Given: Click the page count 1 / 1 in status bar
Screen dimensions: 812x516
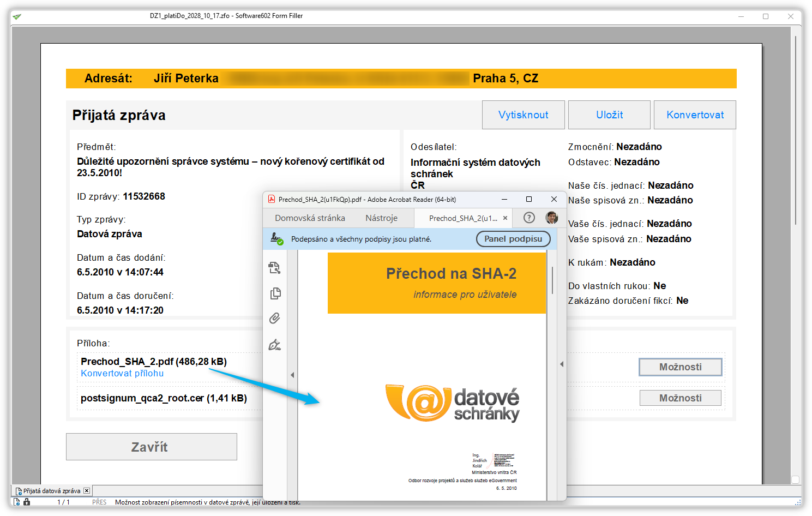Looking at the screenshot, I should (63, 502).
